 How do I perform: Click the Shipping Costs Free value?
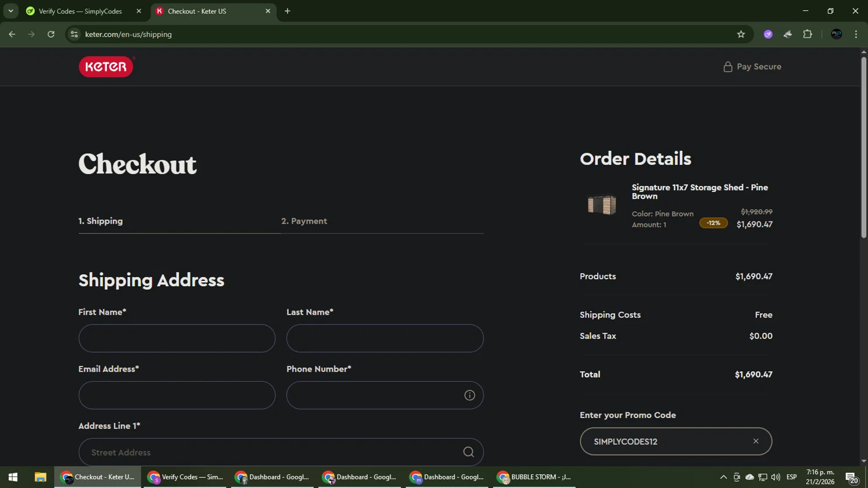tap(763, 315)
